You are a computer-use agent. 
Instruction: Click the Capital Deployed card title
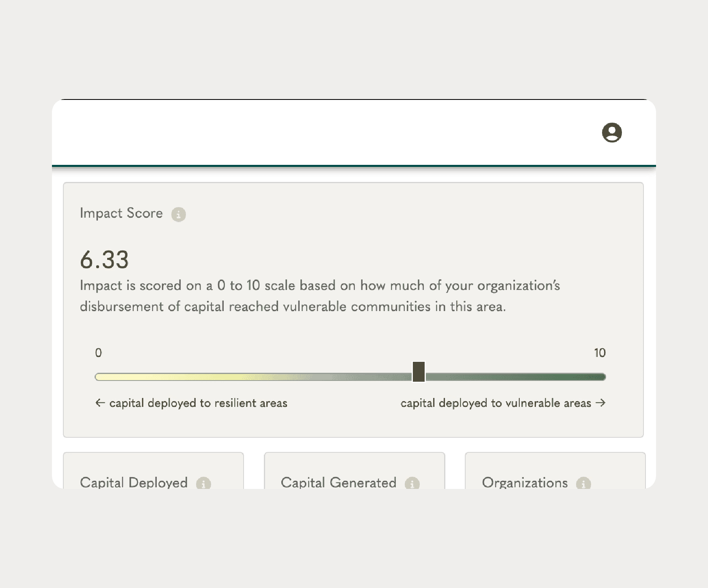tap(134, 482)
